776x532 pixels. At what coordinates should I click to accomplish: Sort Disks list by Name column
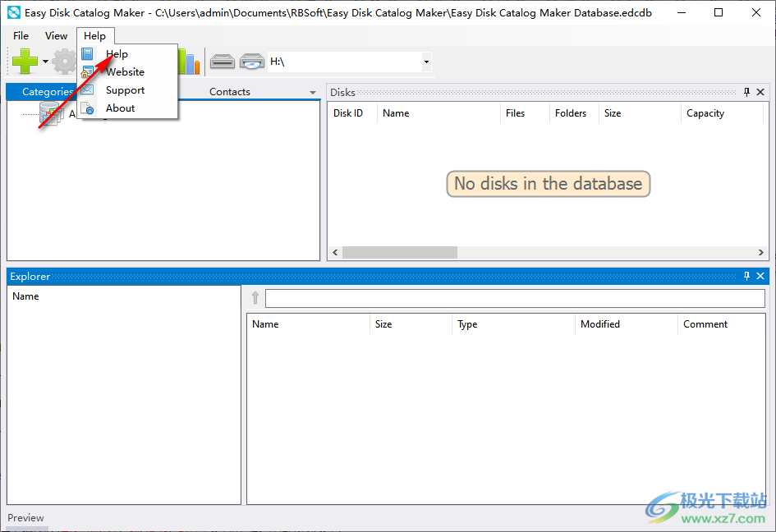(x=439, y=113)
